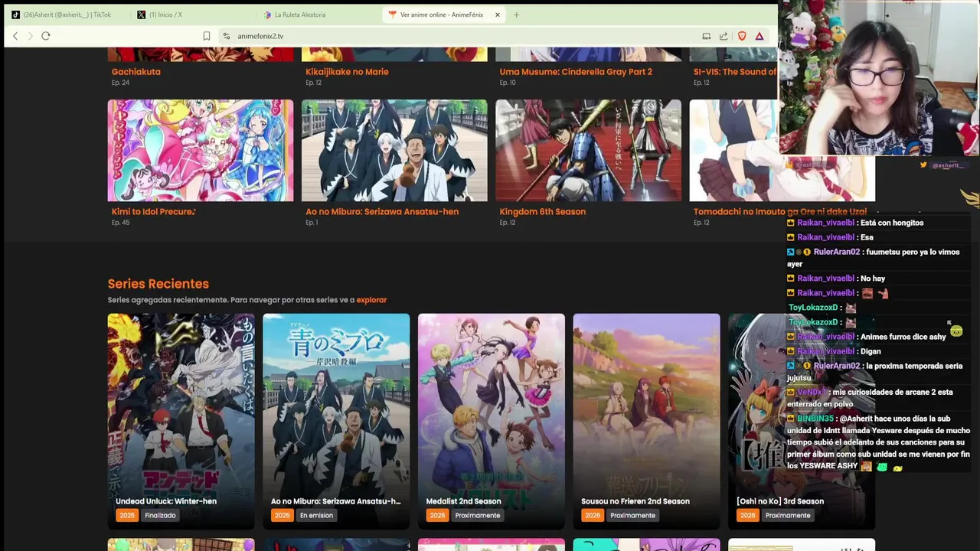Click Kingdom 6th Season title
Image resolution: width=980 pixels, height=551 pixels.
[x=542, y=212]
